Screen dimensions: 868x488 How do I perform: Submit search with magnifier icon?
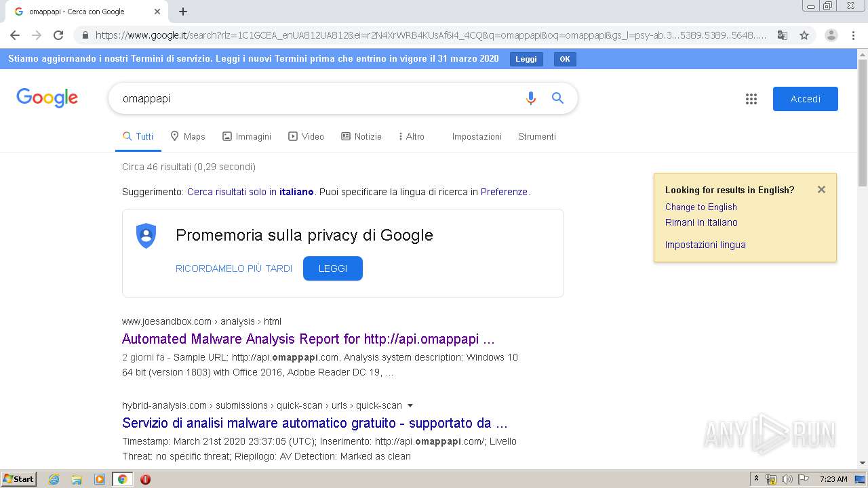point(557,98)
